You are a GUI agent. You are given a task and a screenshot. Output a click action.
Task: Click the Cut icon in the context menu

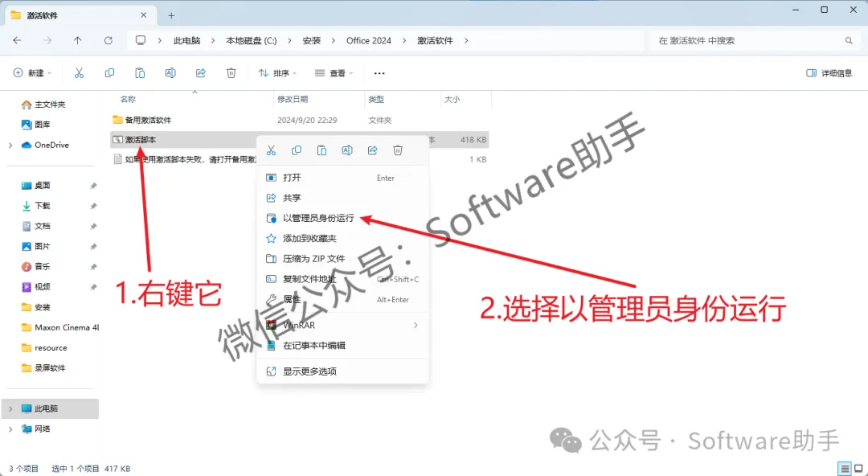[271, 150]
